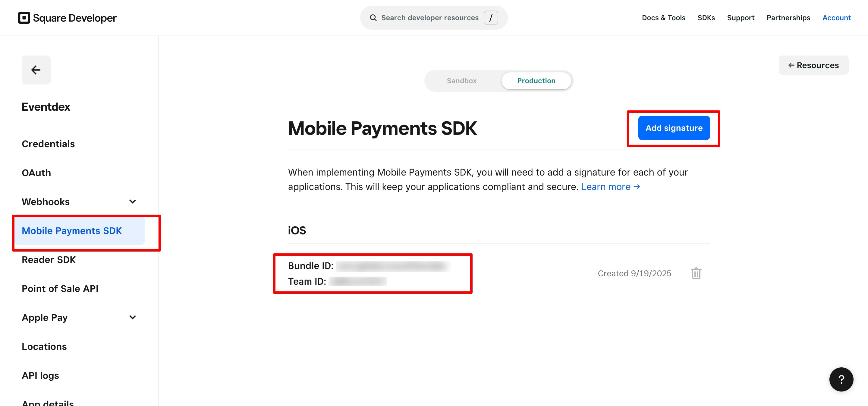This screenshot has height=406, width=868.
Task: Go to the Account page
Action: tap(836, 18)
